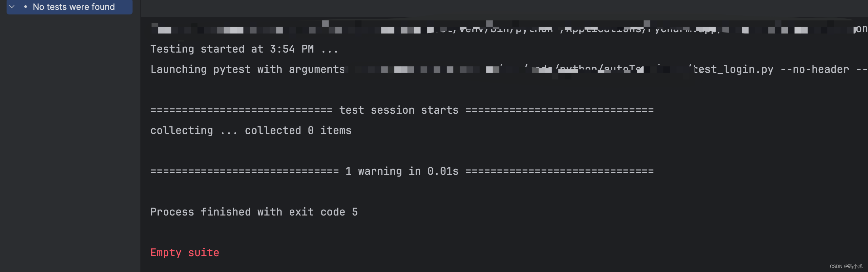Select the 'test session starts' banner line

tap(399, 109)
